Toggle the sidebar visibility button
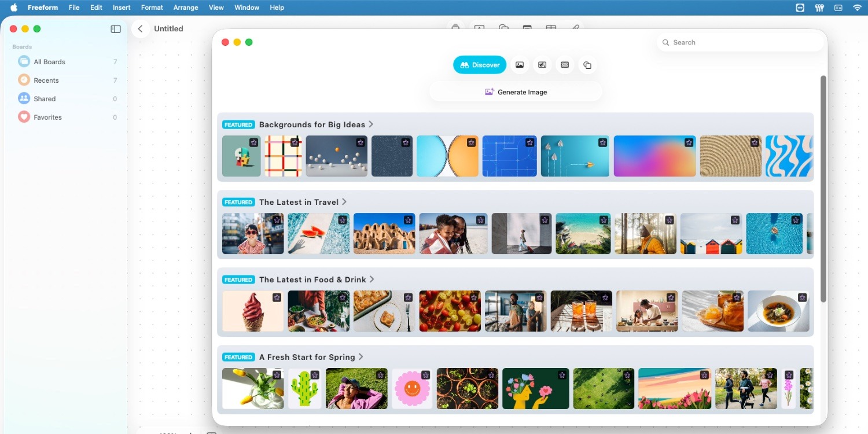Viewport: 868px width, 434px height. (115, 28)
